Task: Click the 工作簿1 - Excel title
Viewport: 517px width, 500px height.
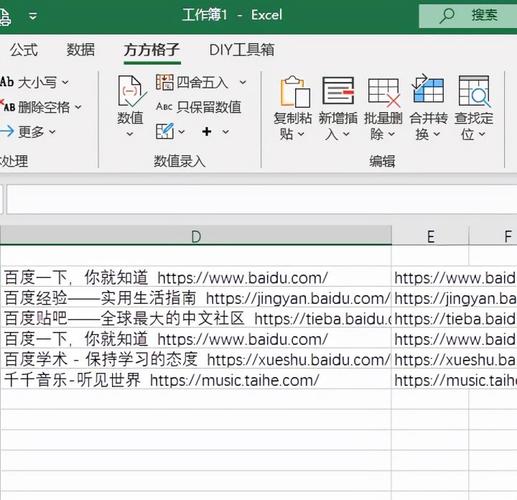Action: point(232,15)
